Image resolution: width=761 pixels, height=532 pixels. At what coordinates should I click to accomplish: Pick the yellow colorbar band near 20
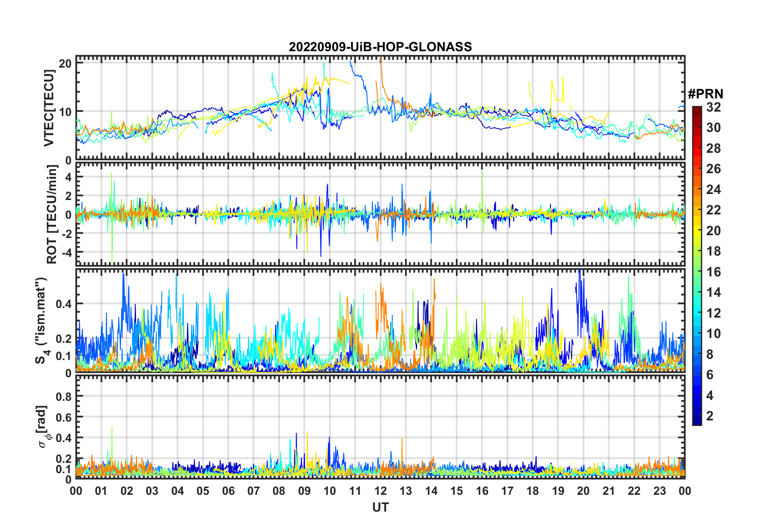(x=697, y=231)
